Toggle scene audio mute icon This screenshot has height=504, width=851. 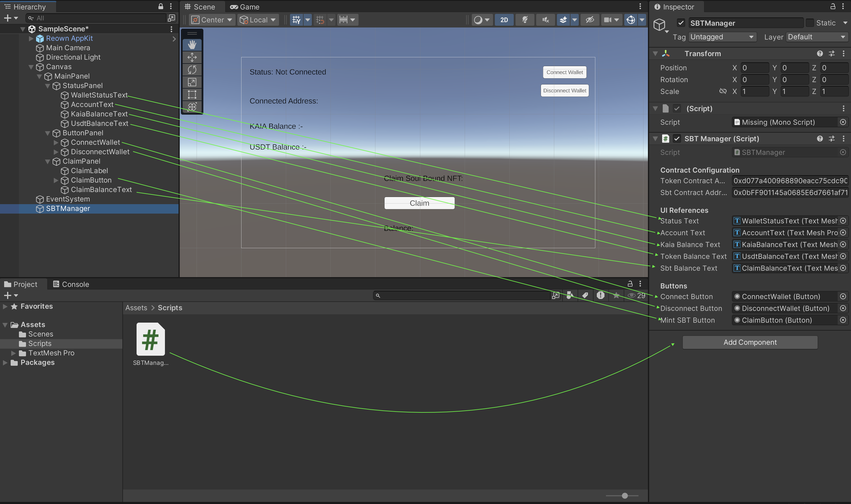(x=546, y=20)
